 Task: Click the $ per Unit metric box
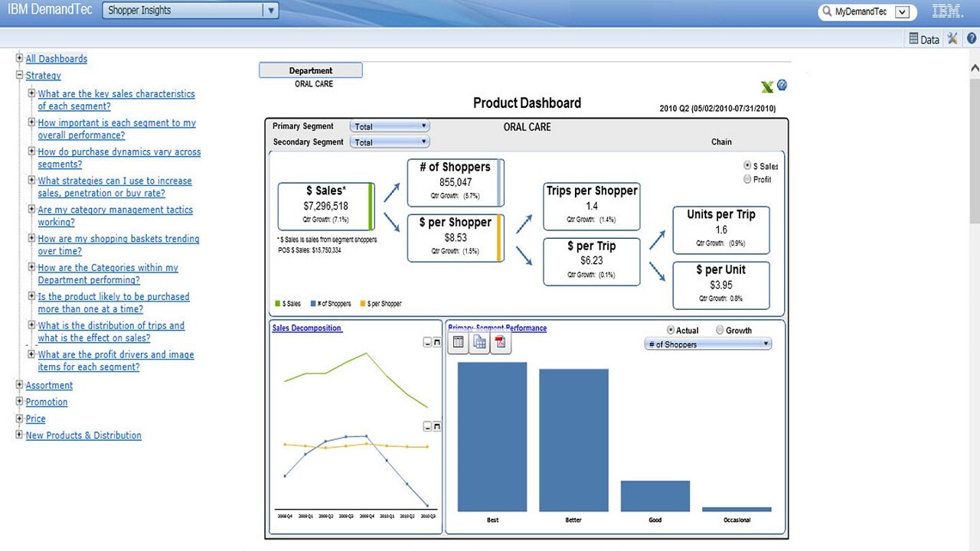coord(721,285)
